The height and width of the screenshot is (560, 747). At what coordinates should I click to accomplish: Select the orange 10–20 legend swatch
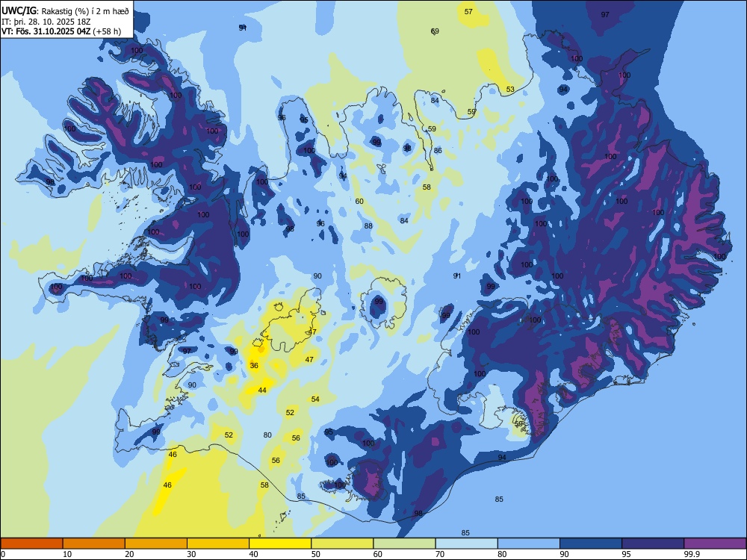coord(94,544)
